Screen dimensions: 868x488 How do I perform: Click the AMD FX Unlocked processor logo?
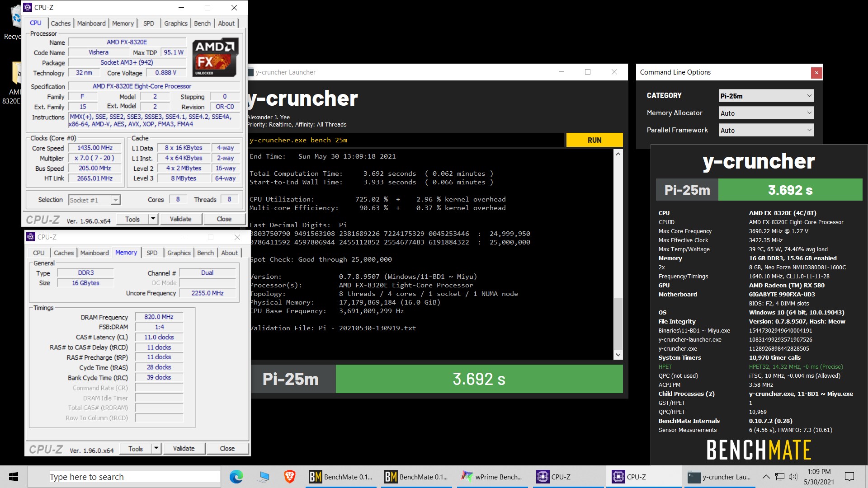tap(215, 58)
